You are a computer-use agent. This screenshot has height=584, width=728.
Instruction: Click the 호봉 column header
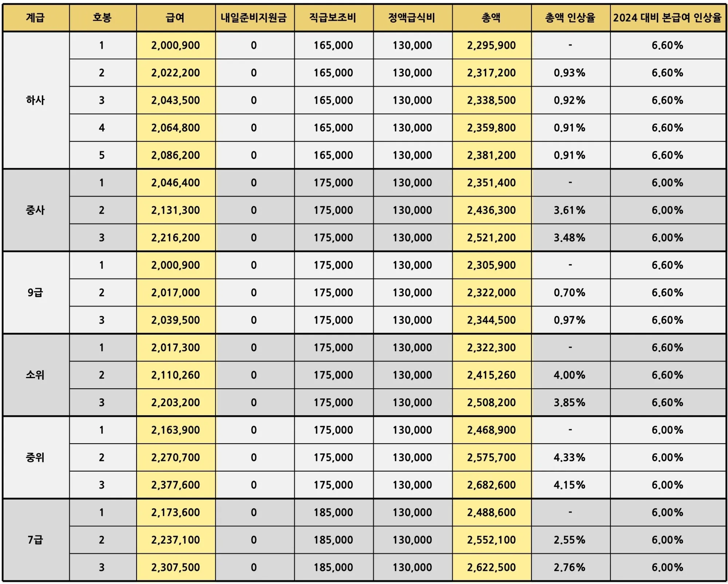[x=102, y=17]
